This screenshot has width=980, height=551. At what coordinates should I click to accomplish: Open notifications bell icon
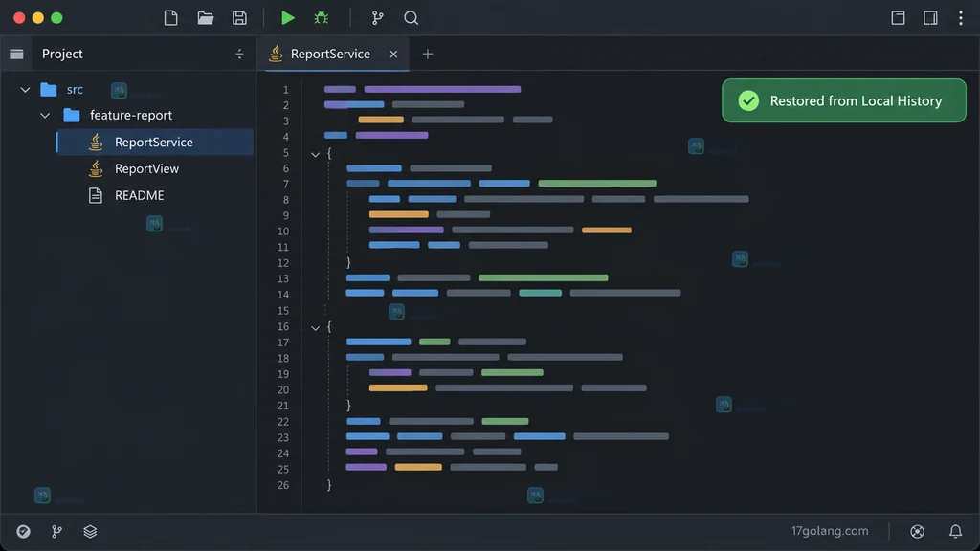pos(956,531)
